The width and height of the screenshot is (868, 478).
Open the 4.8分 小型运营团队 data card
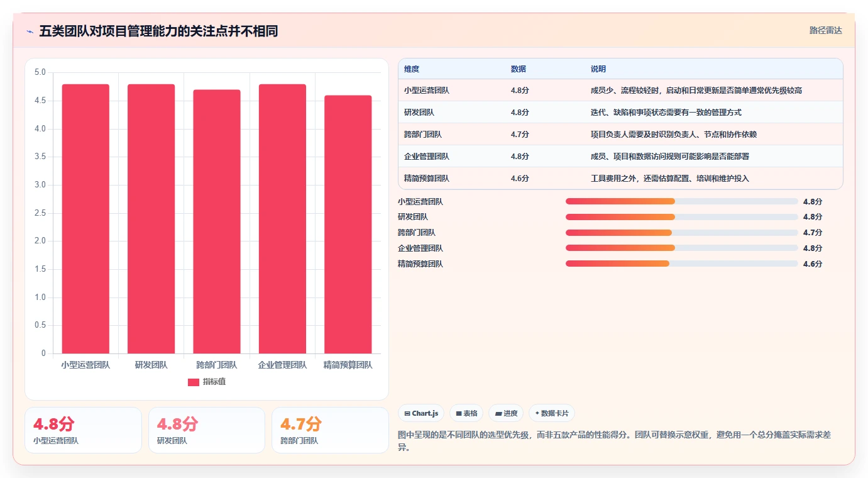tap(83, 430)
